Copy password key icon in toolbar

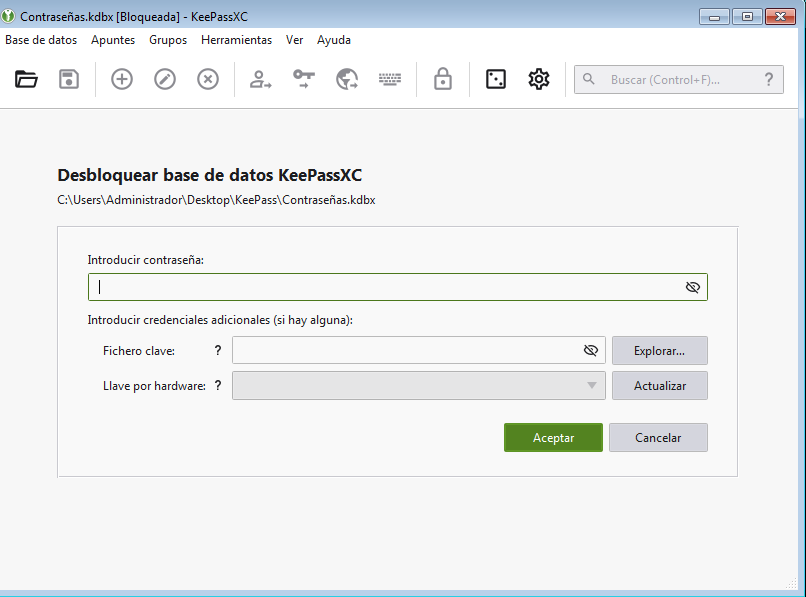pos(304,79)
